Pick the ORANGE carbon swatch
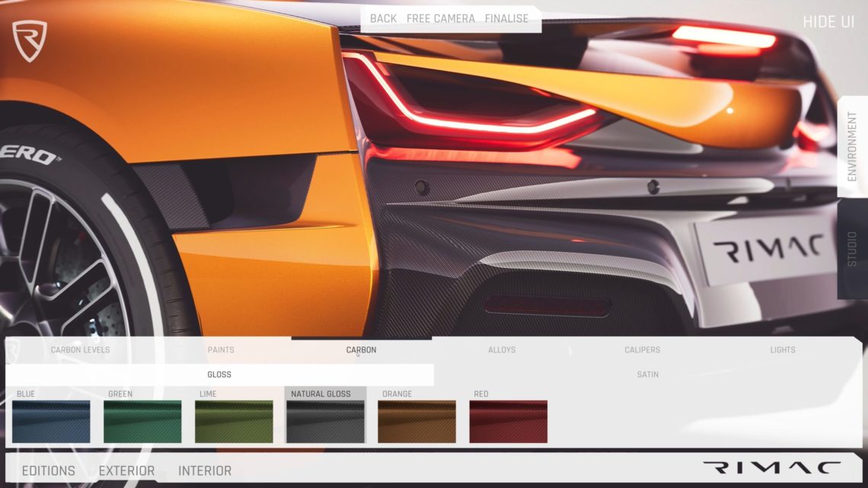 click(x=416, y=422)
